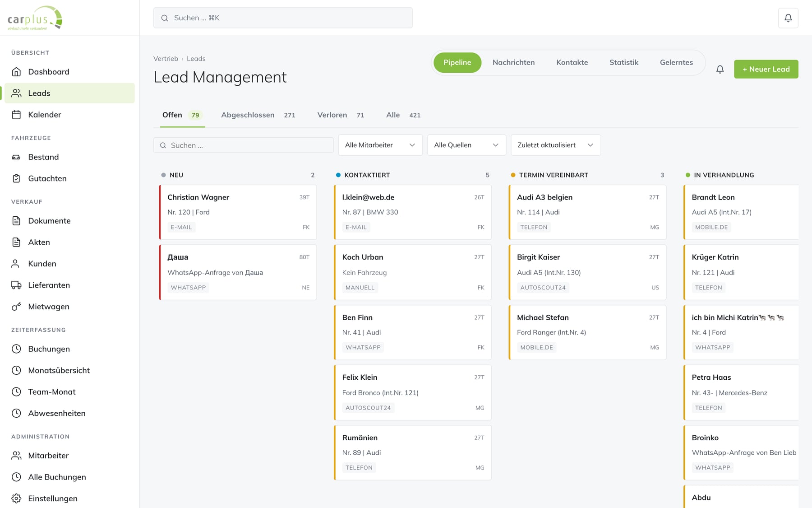Switch to the Pipeline tab

click(457, 62)
